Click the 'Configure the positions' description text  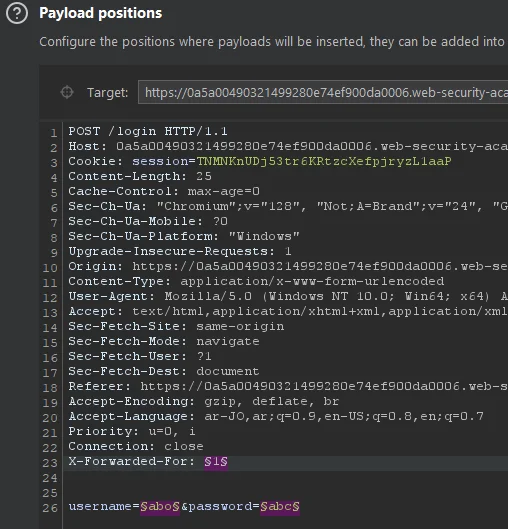tap(272, 42)
